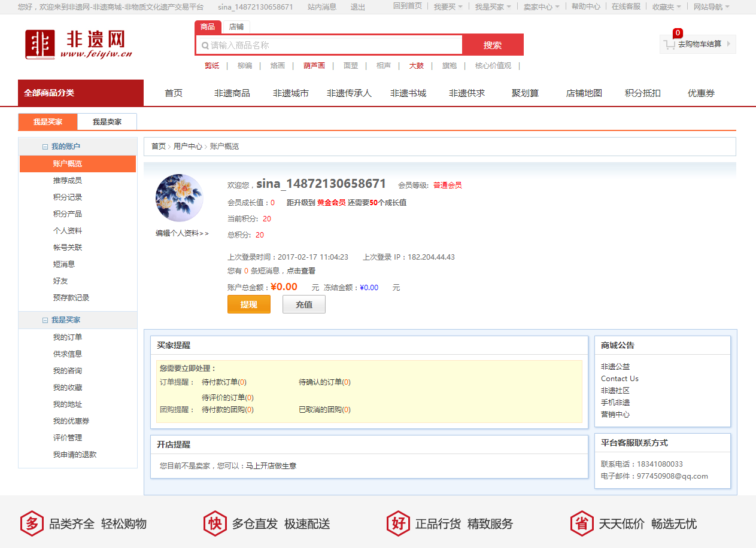Click the shopping cart icon
The height and width of the screenshot is (548, 756).
click(x=669, y=44)
